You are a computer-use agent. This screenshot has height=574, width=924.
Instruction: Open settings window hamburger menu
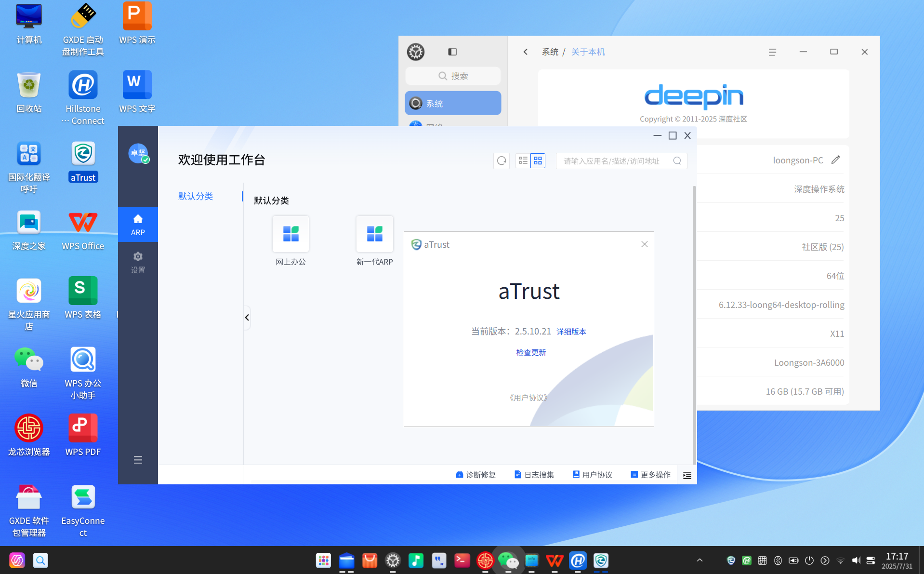[772, 52]
